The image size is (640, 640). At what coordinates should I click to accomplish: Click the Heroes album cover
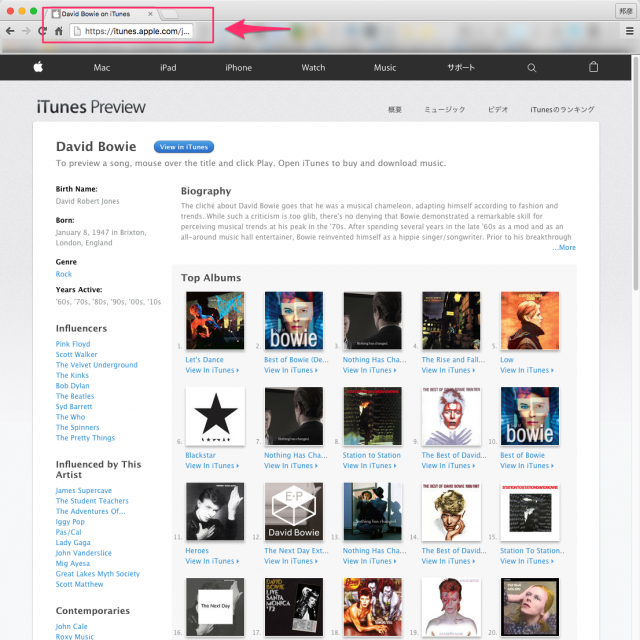point(215,511)
